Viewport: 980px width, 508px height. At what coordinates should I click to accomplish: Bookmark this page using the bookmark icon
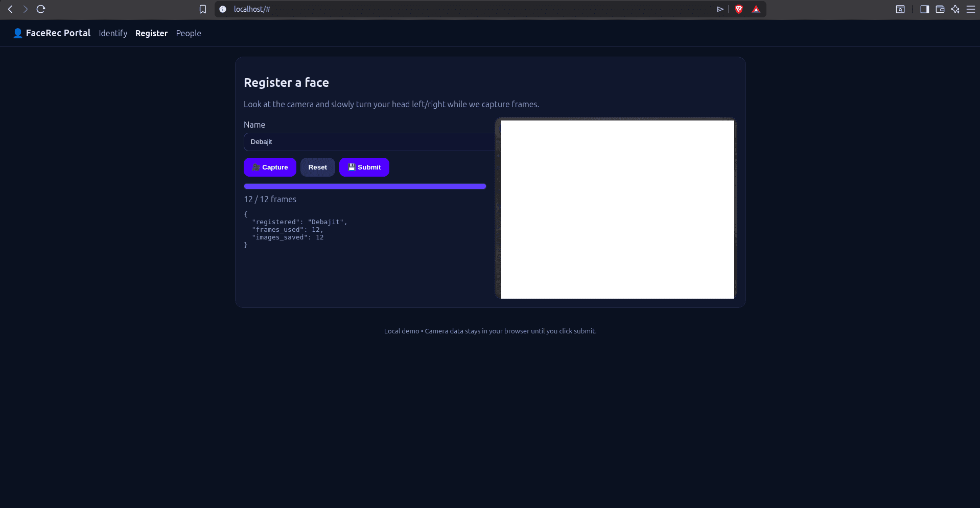coord(202,9)
